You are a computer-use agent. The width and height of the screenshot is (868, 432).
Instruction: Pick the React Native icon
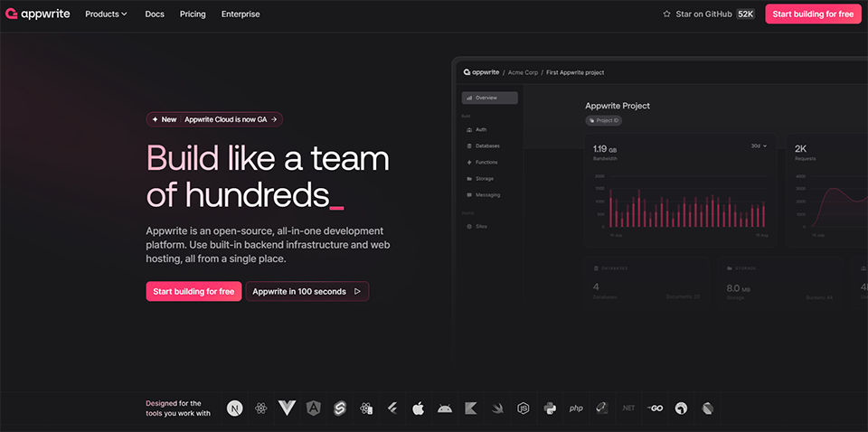(x=366, y=409)
